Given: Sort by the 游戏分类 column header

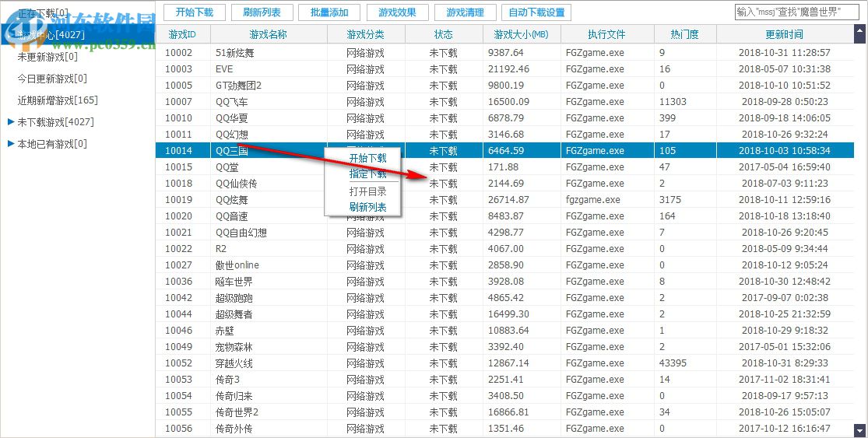Looking at the screenshot, I should coord(366,34).
